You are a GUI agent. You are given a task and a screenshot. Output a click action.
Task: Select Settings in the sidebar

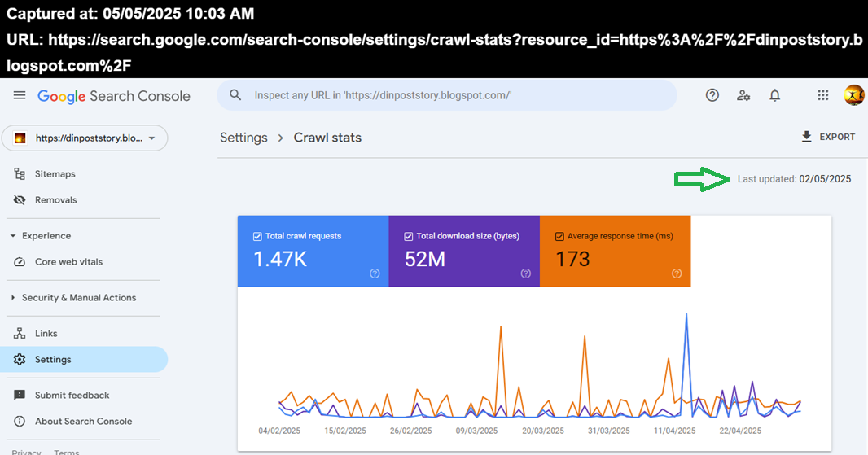(x=84, y=359)
